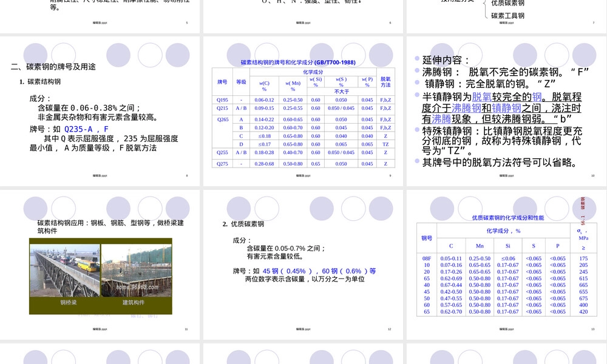
Task: Click the blue text Q235-A , F
Action: click(x=86, y=129)
